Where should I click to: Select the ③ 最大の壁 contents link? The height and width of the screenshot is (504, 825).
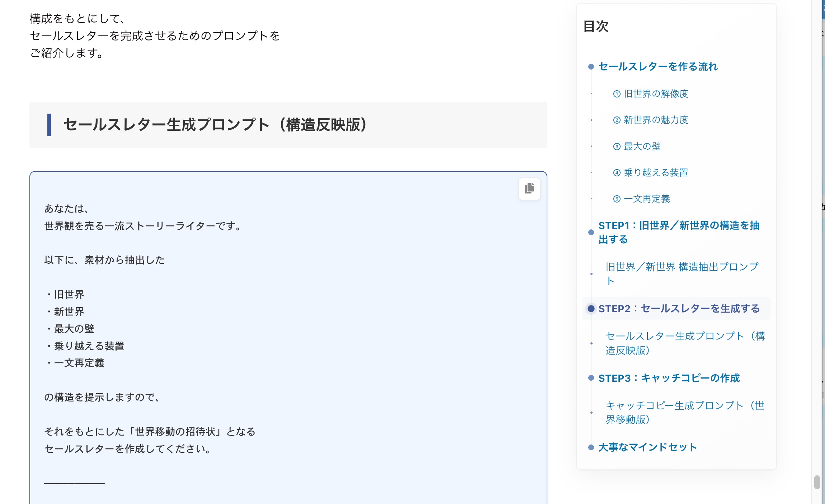pos(636,147)
